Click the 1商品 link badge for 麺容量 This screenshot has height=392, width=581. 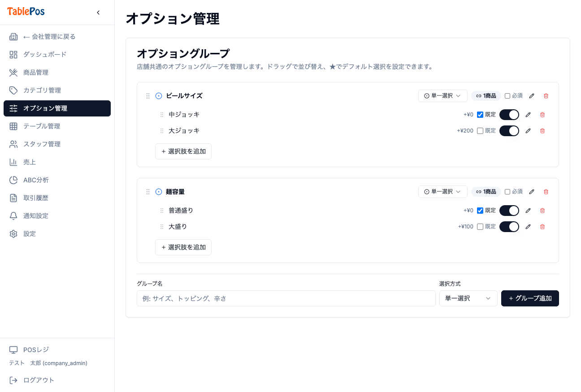point(486,192)
